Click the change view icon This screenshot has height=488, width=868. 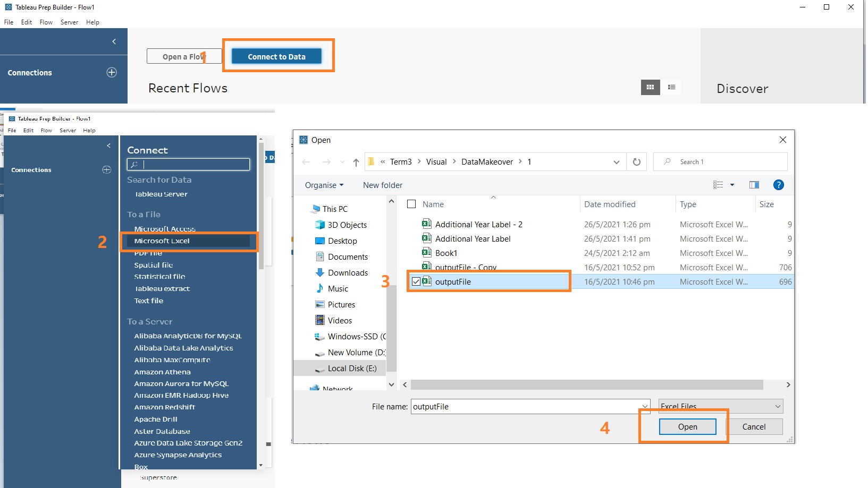click(718, 185)
